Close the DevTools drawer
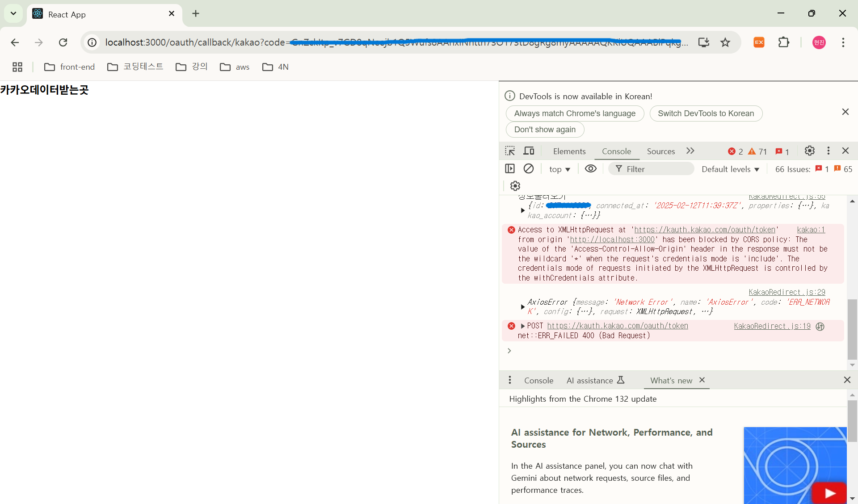This screenshot has height=504, width=858. click(847, 380)
